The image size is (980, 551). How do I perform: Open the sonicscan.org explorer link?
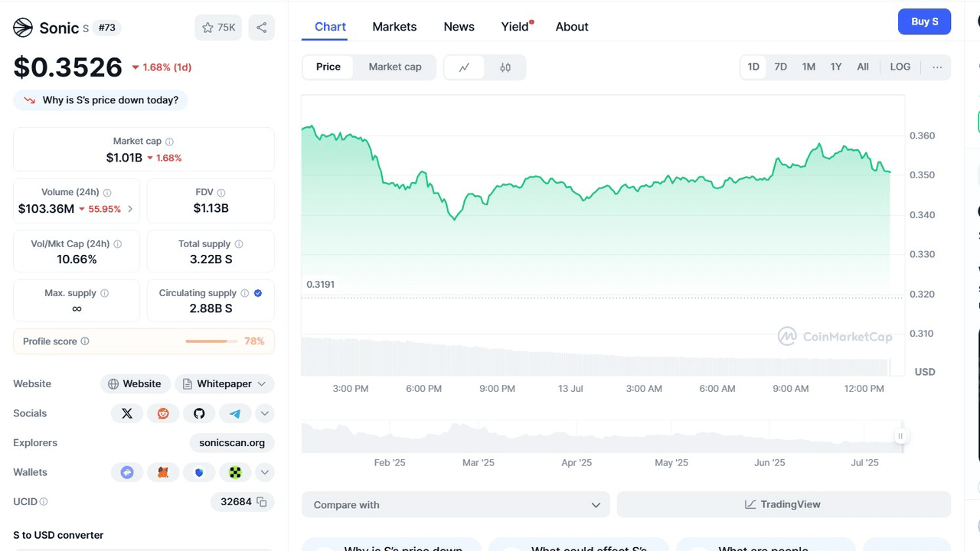[232, 443]
